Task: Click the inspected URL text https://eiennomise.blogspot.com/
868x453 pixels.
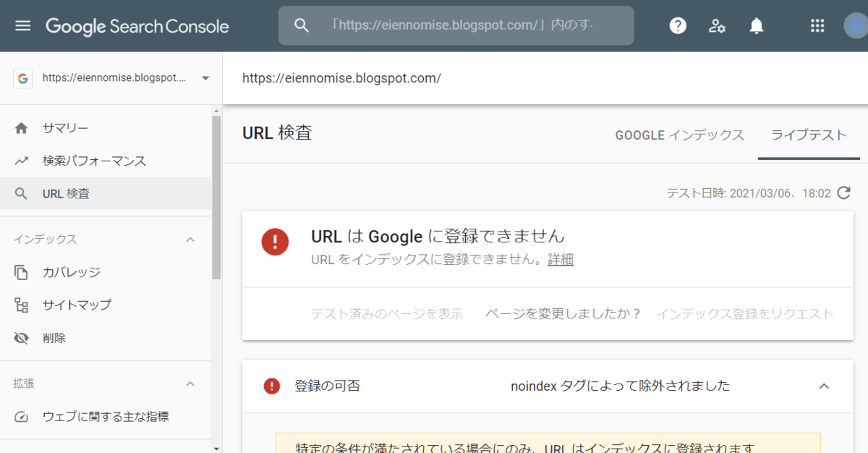Action: 341,77
